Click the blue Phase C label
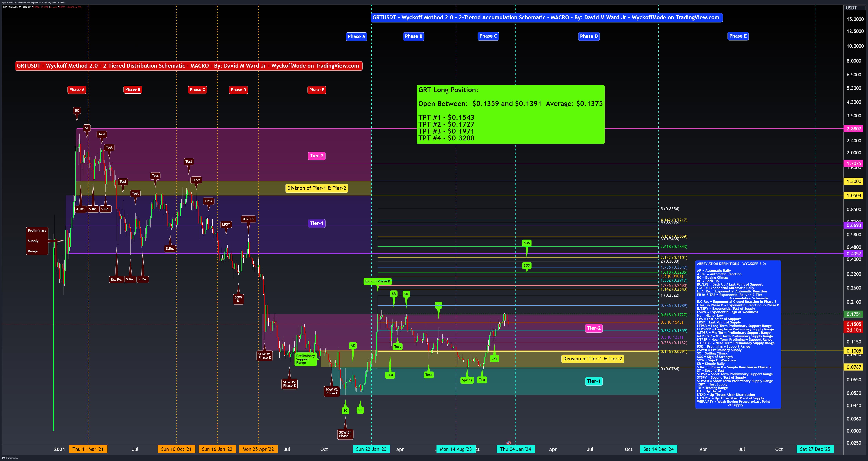This screenshot has height=461, width=868. pos(488,36)
